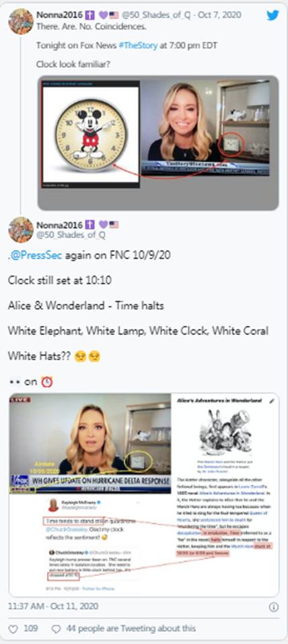Click the alarm clock emoji
Viewport: 288px width, 644px height.
[x=47, y=381]
